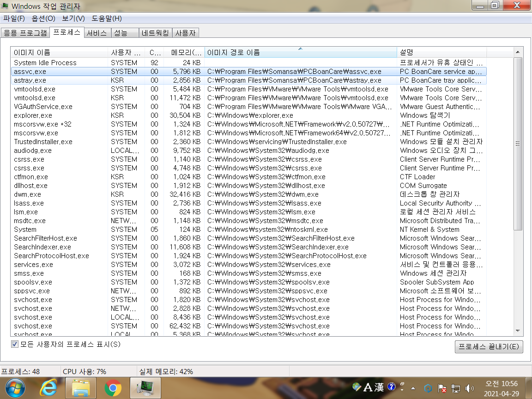The width and height of the screenshot is (532, 399).
Task: Click the volume speaker tray icon
Action: [x=470, y=388]
